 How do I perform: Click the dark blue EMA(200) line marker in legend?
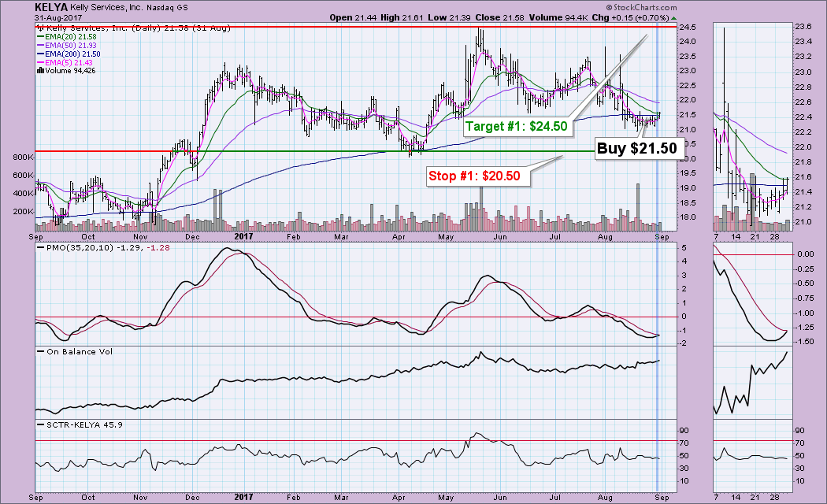(40, 54)
